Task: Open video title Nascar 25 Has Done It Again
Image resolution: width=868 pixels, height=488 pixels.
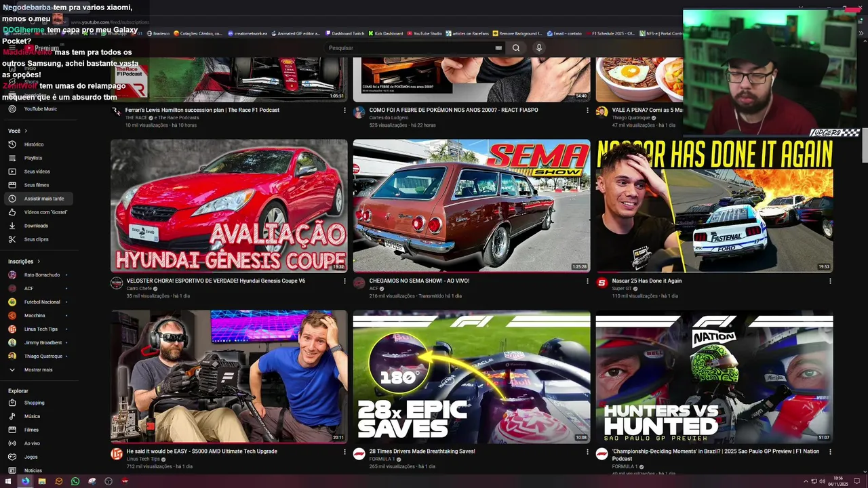Action: 647,281
